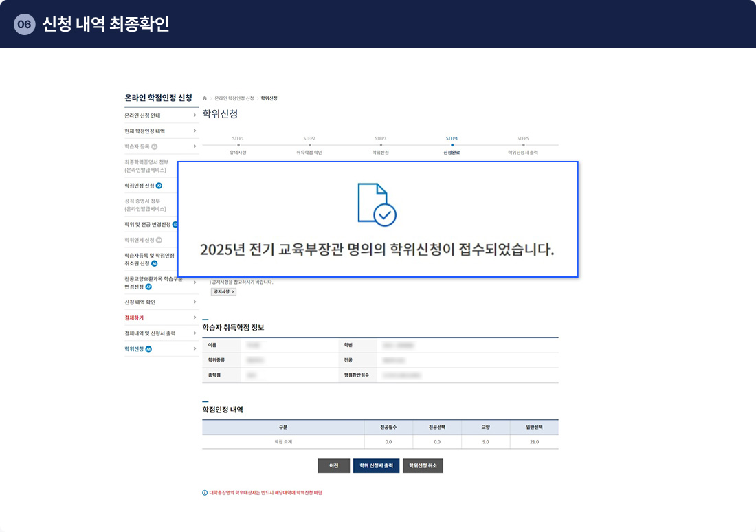This screenshot has width=756, height=532.
Task: Click the badge beside 전공교양호환과목 변경신청
Action: coord(148,287)
